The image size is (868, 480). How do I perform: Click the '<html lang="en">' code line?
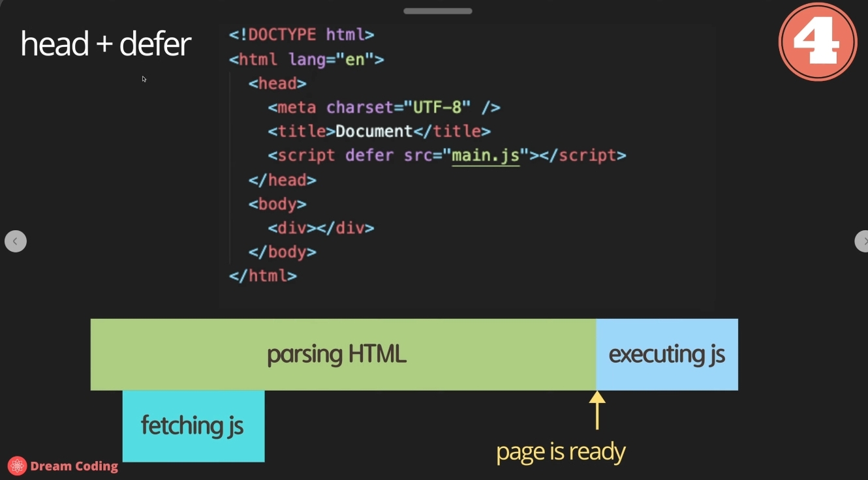(x=307, y=59)
